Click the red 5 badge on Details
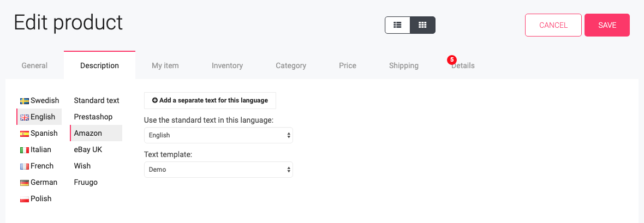The image size is (644, 223). click(452, 59)
